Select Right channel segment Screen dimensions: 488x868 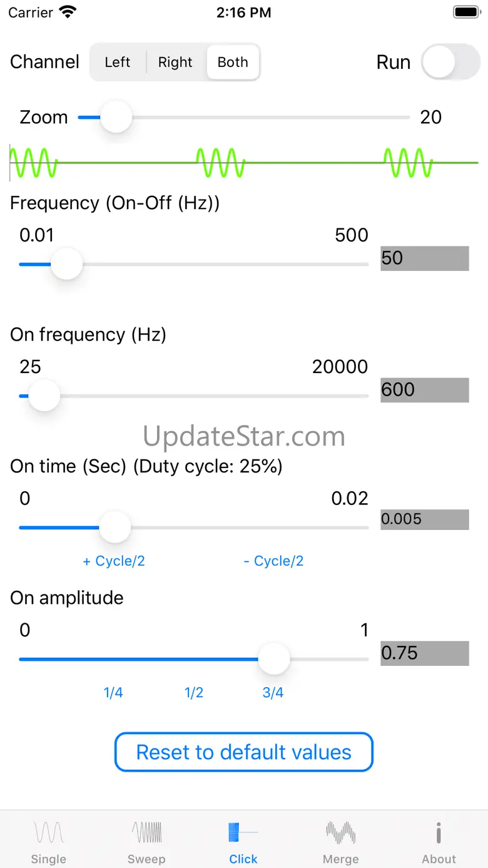(x=175, y=62)
